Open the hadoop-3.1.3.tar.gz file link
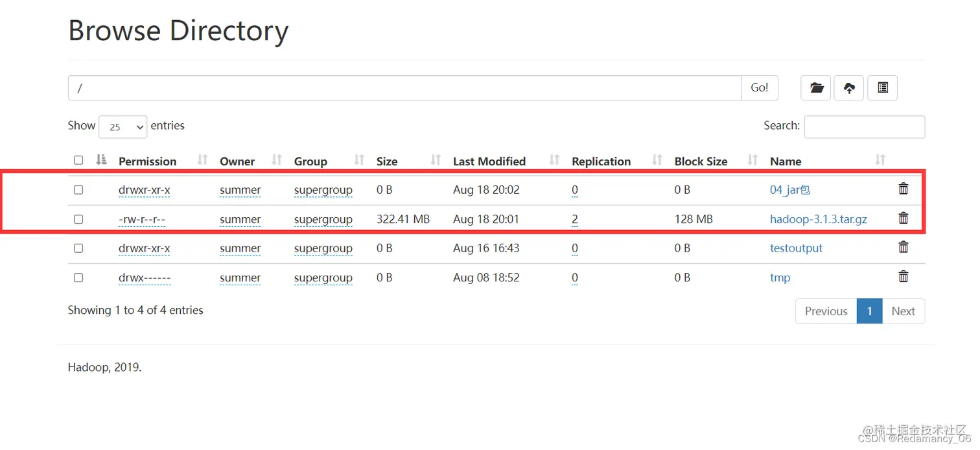The width and height of the screenshot is (980, 450). [x=819, y=219]
